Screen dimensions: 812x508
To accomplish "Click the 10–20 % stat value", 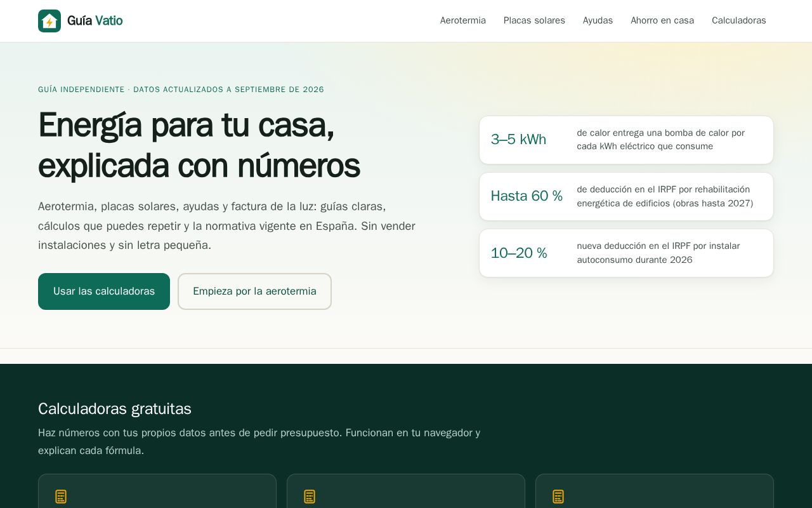I will [x=519, y=253].
